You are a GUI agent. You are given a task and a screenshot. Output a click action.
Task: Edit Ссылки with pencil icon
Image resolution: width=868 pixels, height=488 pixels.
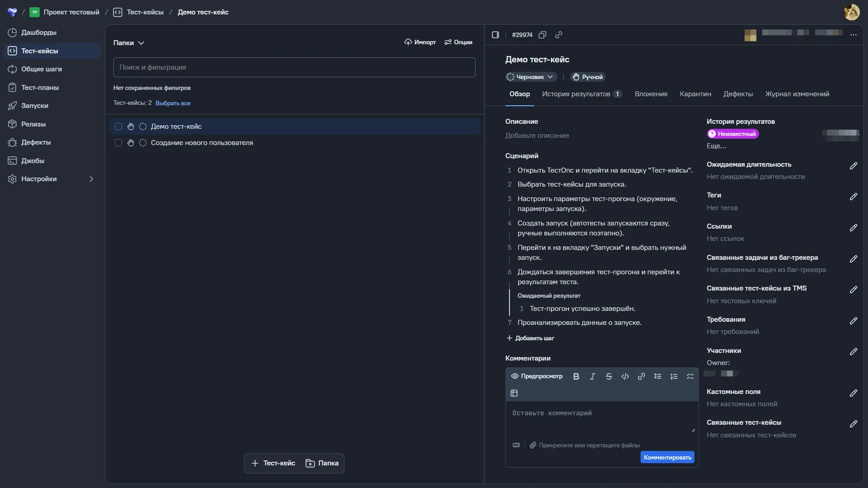point(854,228)
